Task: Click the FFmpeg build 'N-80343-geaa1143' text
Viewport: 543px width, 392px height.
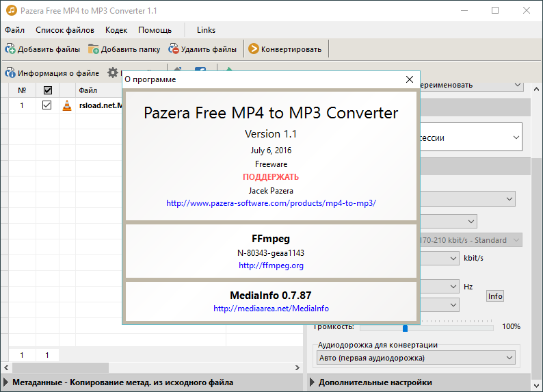Action: (x=271, y=253)
